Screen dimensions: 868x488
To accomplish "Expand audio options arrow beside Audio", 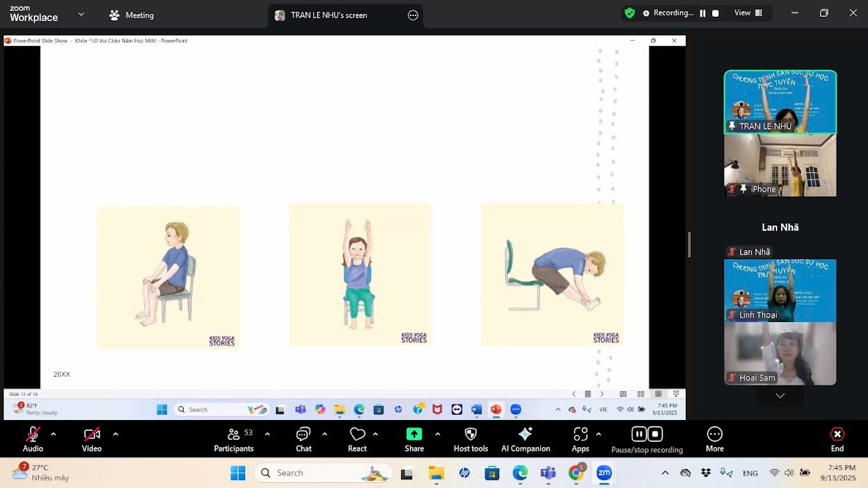I will pos(53,434).
